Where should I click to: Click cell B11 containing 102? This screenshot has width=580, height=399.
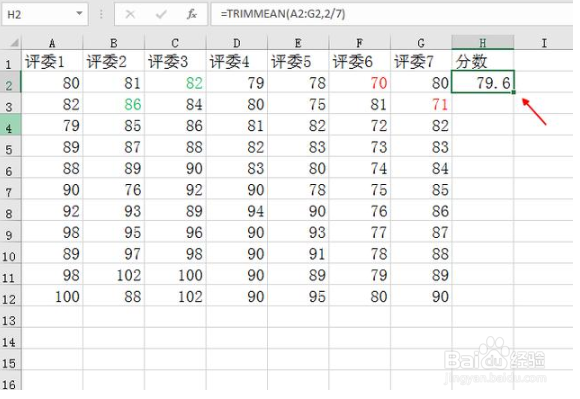pyautogui.click(x=114, y=275)
